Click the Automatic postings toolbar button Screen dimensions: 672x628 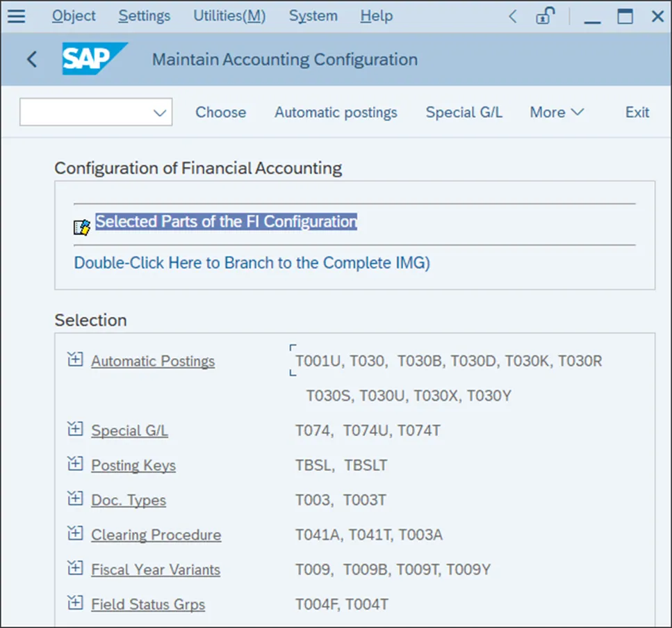click(x=336, y=113)
